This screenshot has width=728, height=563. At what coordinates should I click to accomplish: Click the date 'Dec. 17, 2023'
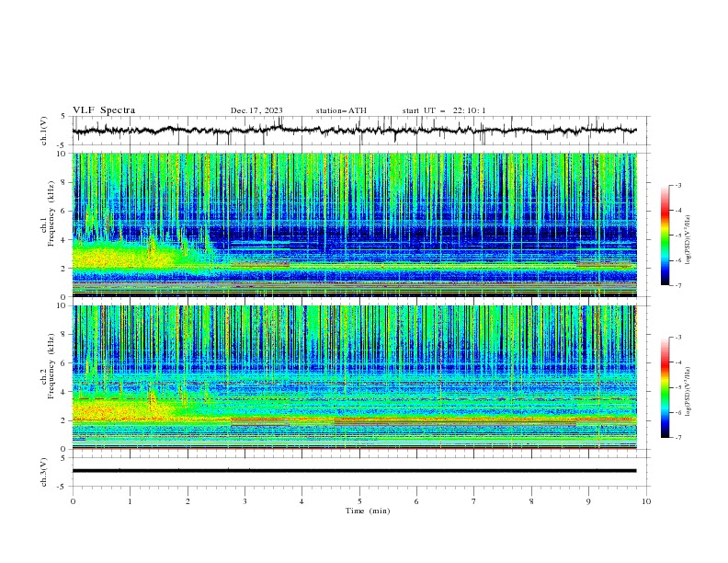tap(256, 110)
